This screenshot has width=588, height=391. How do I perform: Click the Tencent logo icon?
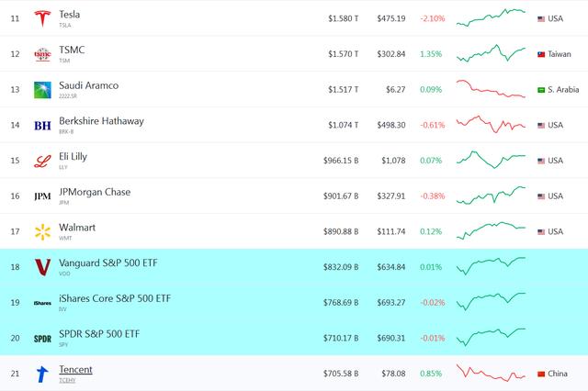click(42, 374)
